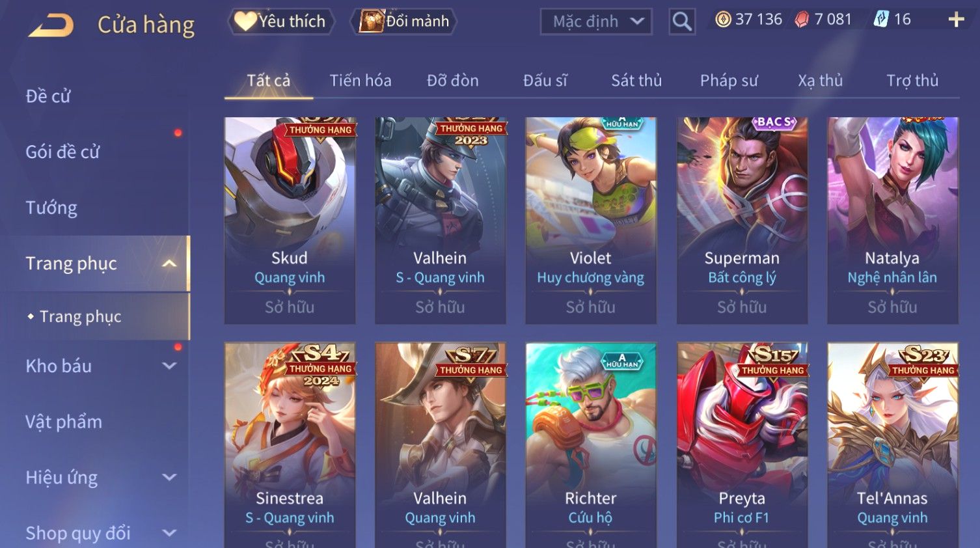Open Gói đề cử in sidebar
Viewport: 980px width, 548px height.
click(62, 152)
